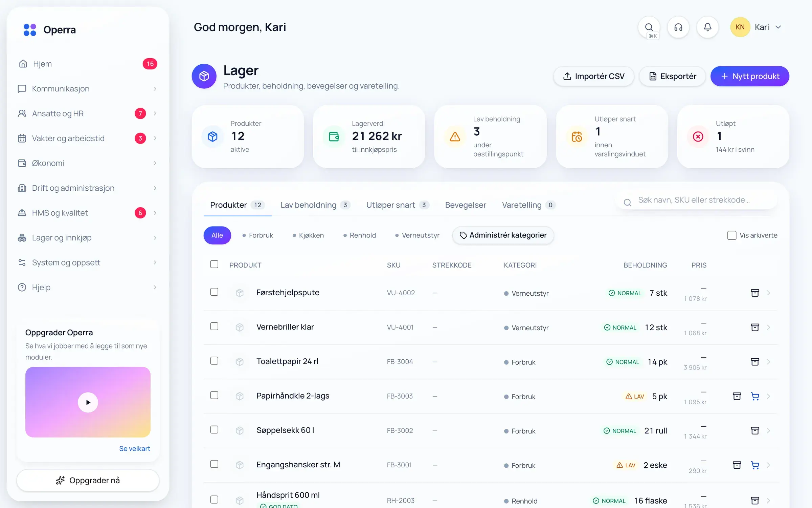This screenshot has width=812, height=508.
Task: Follow the Se veikart link
Action: pyautogui.click(x=134, y=448)
